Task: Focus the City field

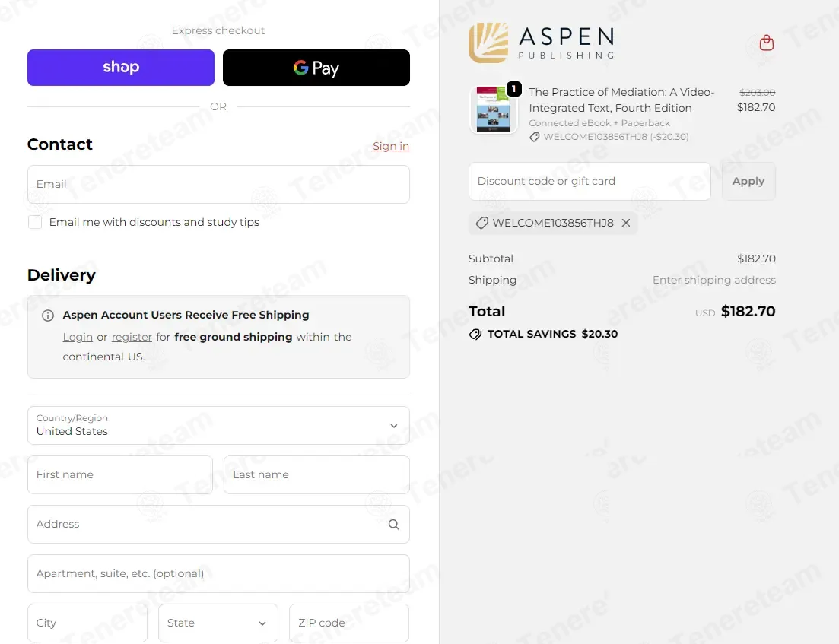Action: click(x=87, y=623)
